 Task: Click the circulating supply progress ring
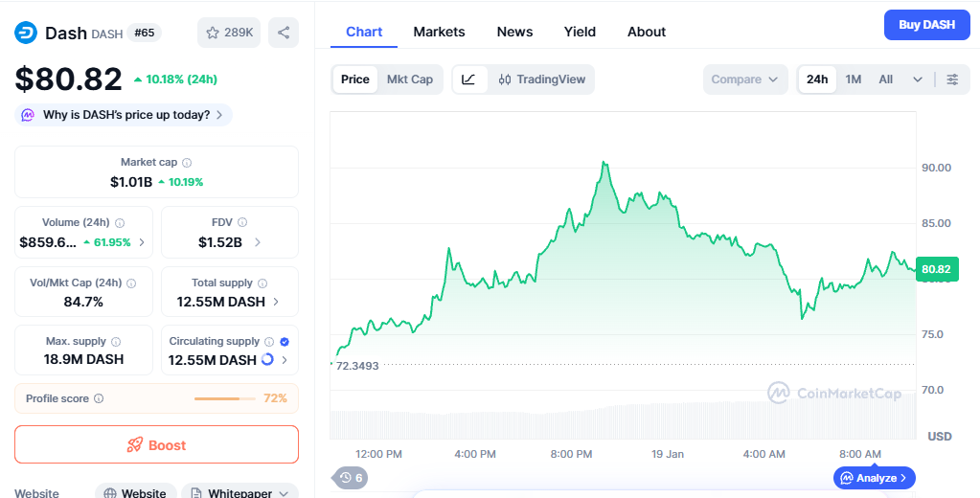click(x=267, y=359)
